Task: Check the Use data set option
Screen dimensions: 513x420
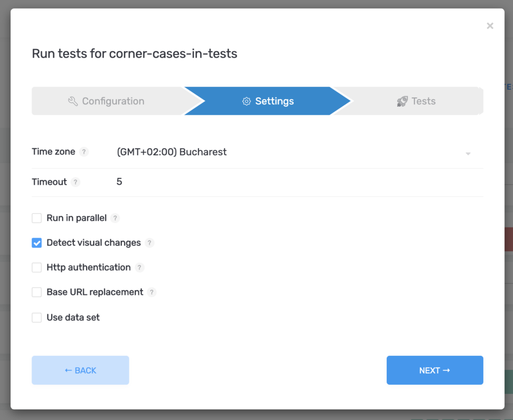Action: [37, 317]
